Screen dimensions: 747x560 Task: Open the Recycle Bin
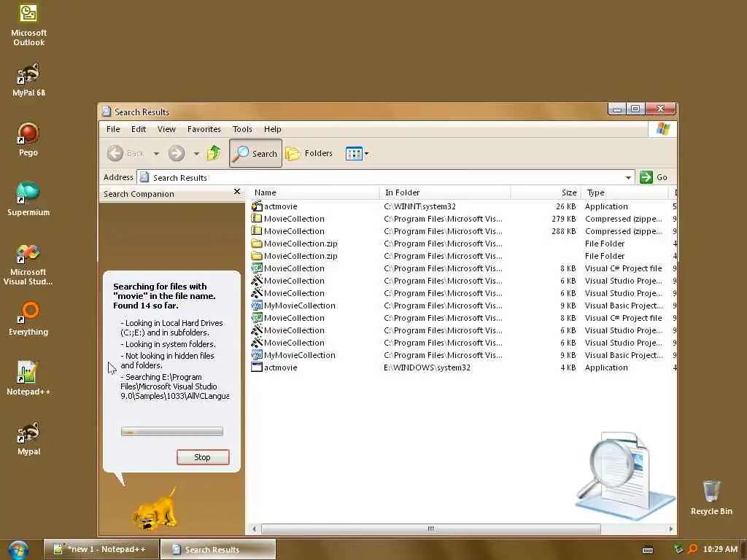[x=711, y=497]
